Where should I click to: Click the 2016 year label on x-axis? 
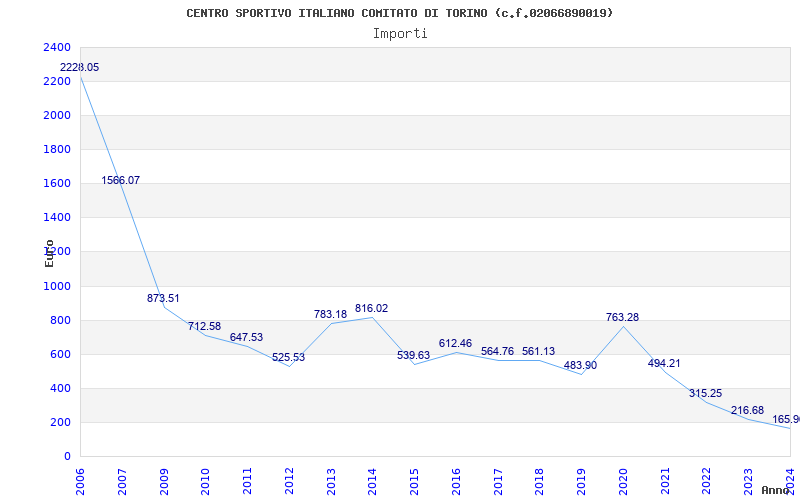click(x=456, y=482)
